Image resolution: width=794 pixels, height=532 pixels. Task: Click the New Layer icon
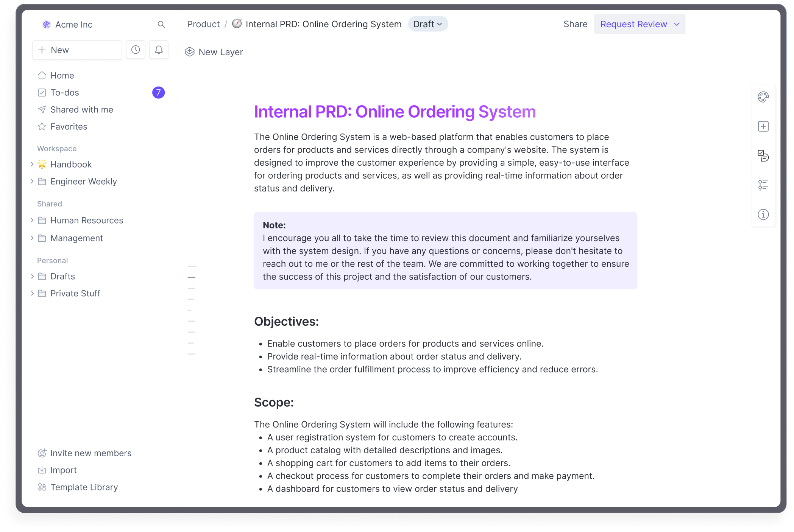190,52
